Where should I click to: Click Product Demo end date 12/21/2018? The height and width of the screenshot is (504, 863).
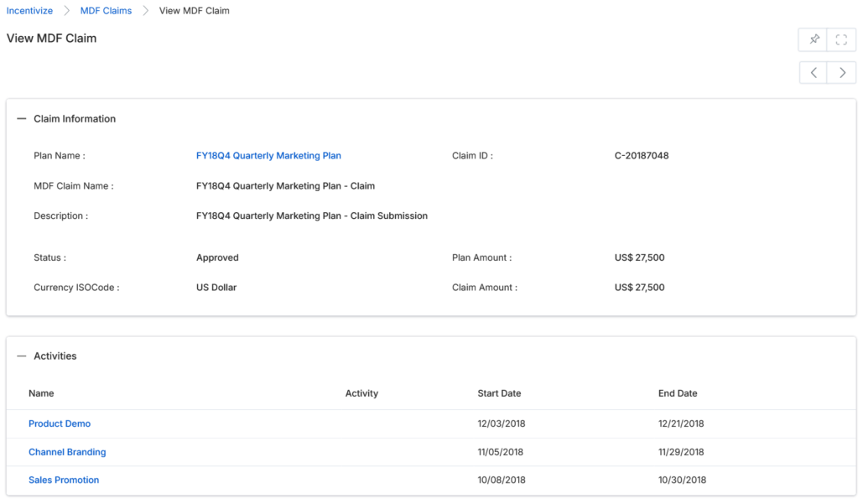681,423
